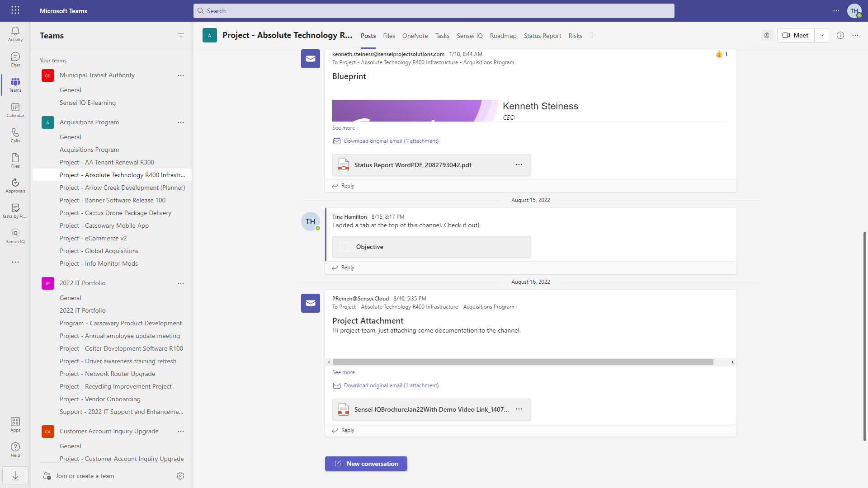Screen dimensions: 868x488
Task: Open the app launcher waffle icon
Action: (15, 10)
